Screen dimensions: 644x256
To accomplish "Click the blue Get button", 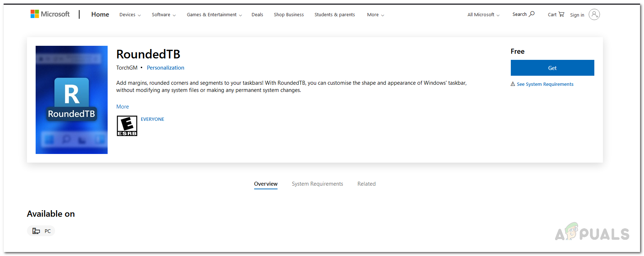I will (x=552, y=68).
